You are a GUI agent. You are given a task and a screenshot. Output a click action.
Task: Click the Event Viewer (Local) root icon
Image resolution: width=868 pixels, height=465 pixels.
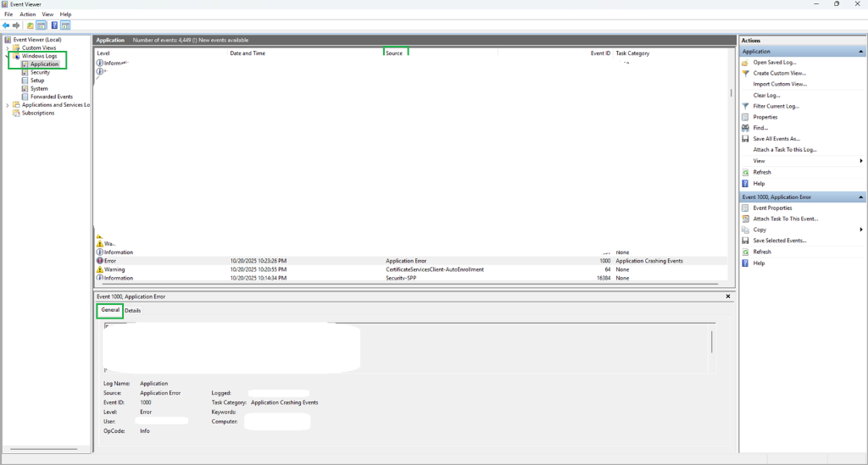tap(8, 40)
